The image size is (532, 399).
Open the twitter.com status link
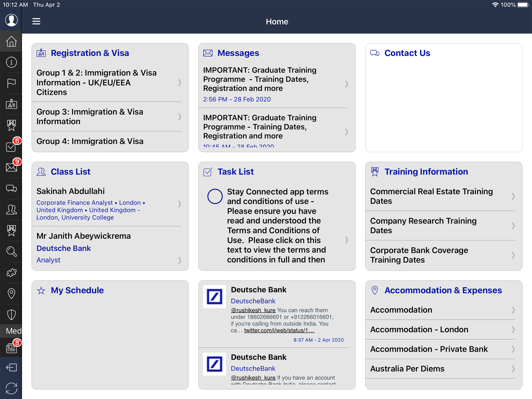pos(279,330)
